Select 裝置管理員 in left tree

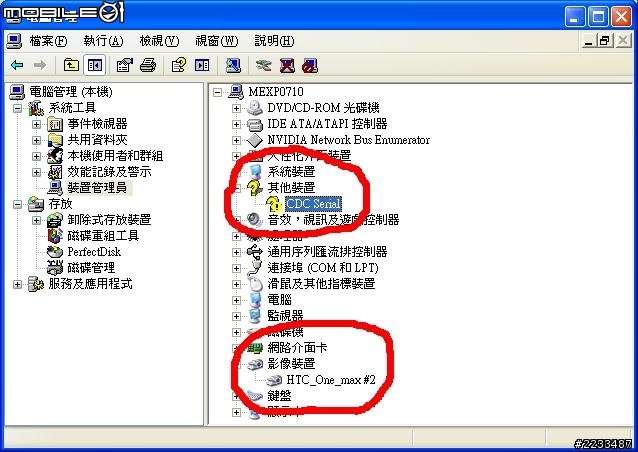[97, 188]
